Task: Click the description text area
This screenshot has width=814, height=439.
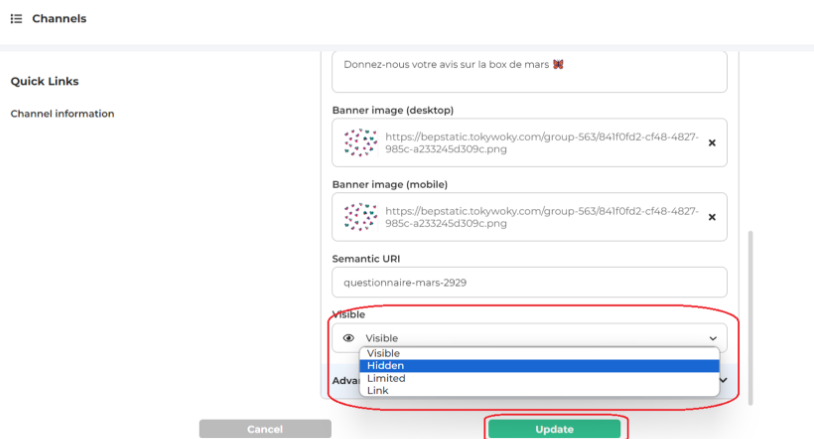Action: (529, 70)
